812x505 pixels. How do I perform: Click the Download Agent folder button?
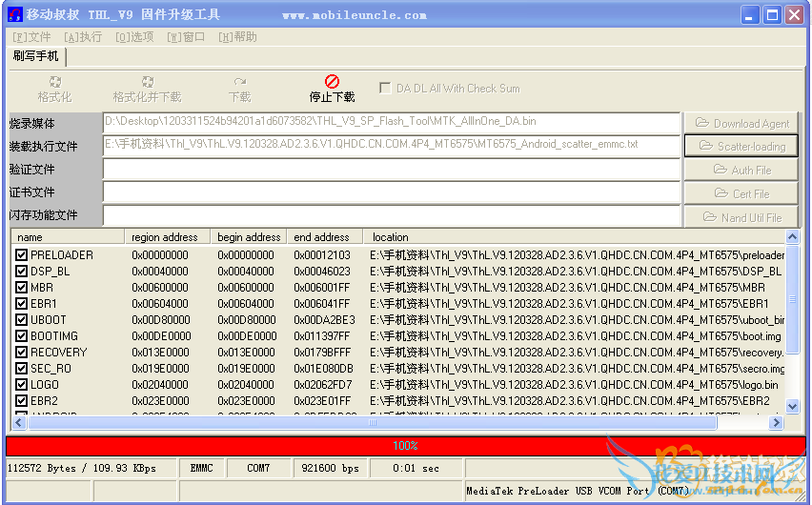pos(741,123)
